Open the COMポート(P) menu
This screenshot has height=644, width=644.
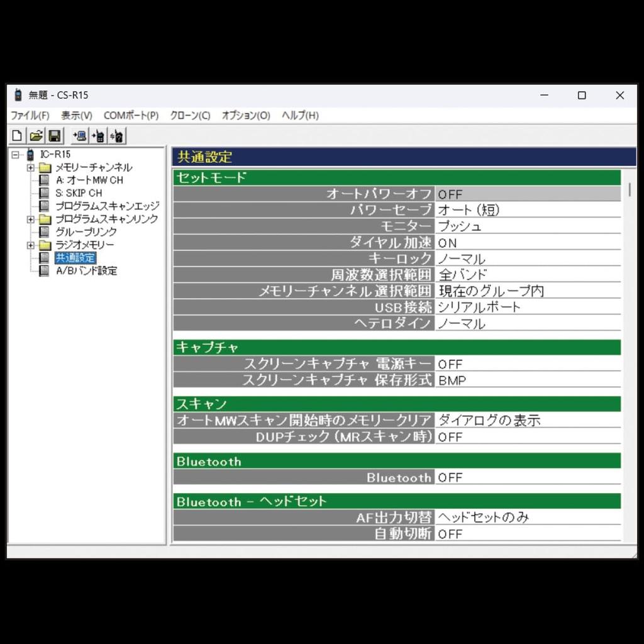[131, 115]
